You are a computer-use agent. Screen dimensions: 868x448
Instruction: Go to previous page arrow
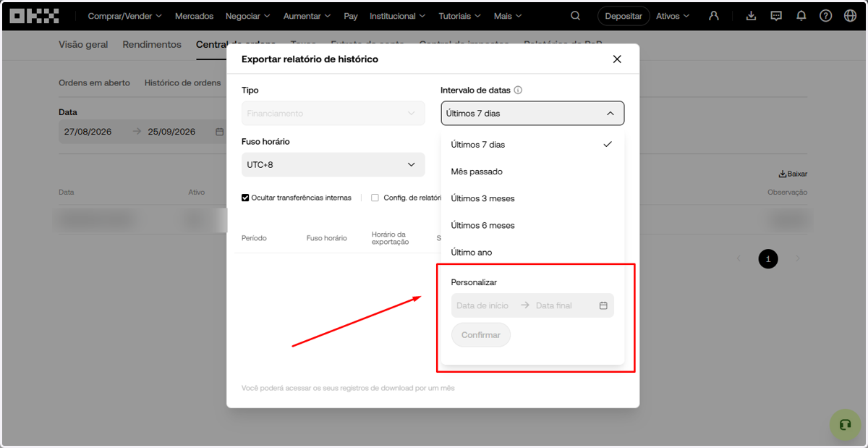[x=739, y=258]
